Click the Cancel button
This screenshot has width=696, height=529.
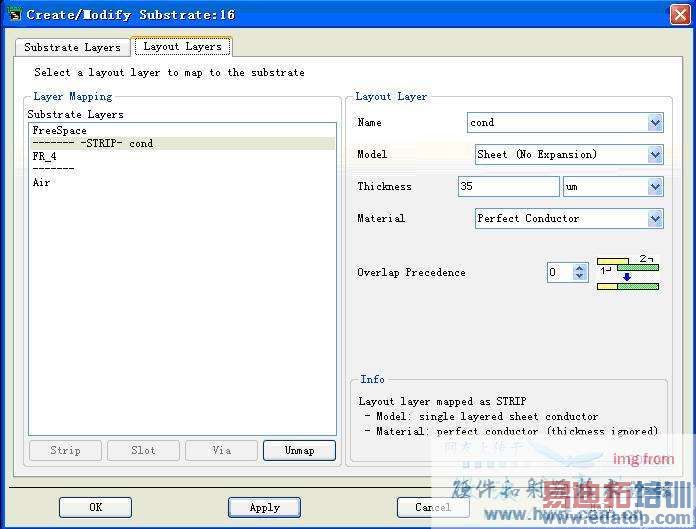[433, 507]
